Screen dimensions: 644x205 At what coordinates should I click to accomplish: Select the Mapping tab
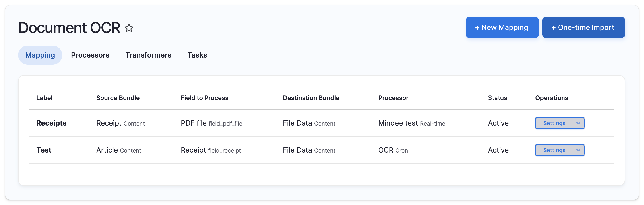coord(40,55)
